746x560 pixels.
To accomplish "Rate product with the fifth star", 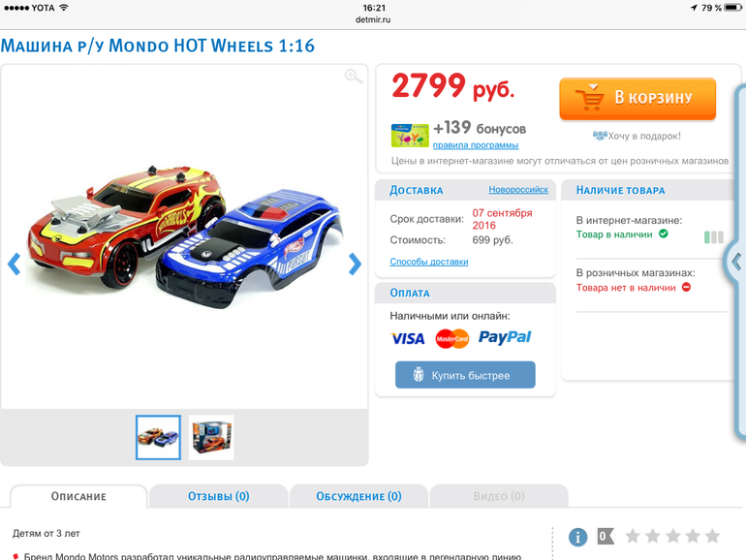I will pos(712,536).
